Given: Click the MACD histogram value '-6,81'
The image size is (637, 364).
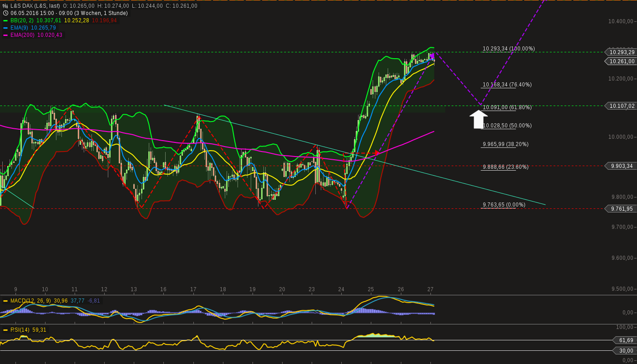Looking at the screenshot, I should pyautogui.click(x=94, y=301).
